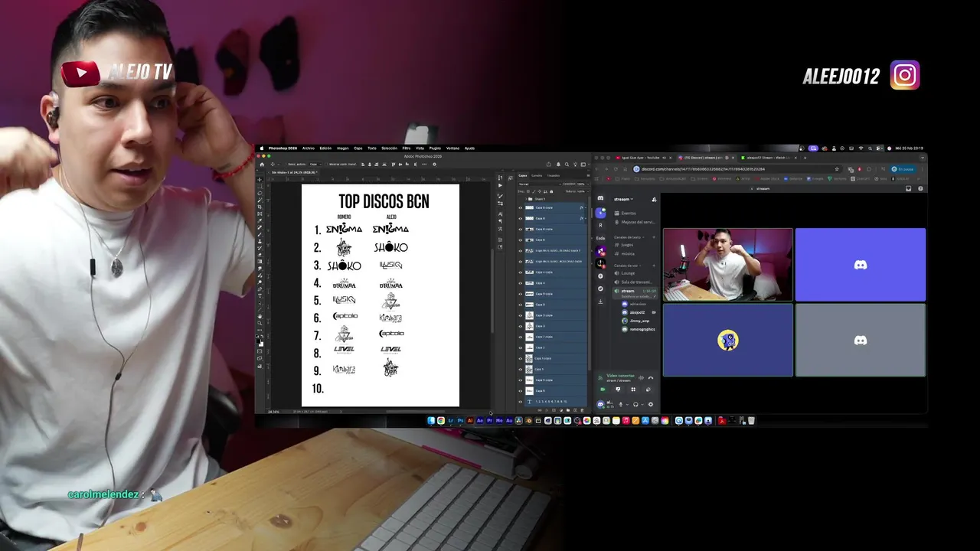Screen dimensions: 980x551
Task: Open the Discord stream server dropdown
Action: click(624, 199)
